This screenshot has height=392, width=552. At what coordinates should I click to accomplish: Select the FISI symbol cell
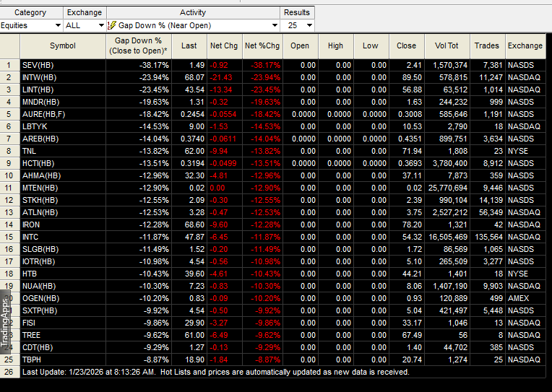click(63, 323)
